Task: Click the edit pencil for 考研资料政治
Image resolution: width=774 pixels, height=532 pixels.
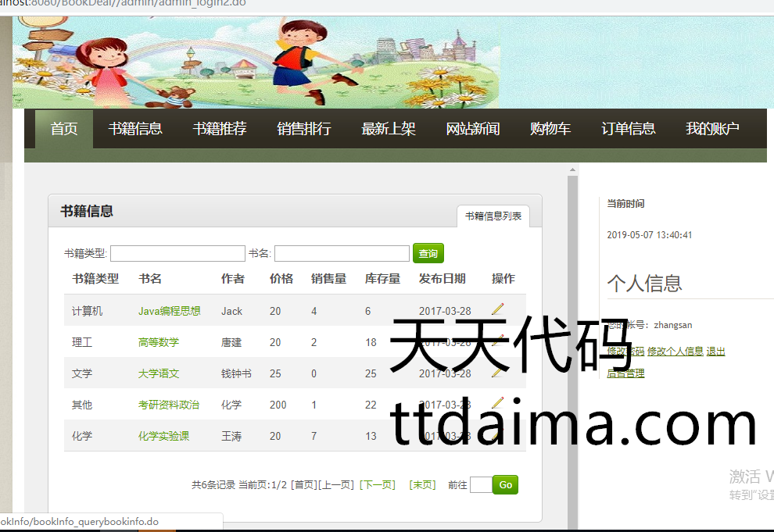Action: [x=498, y=403]
